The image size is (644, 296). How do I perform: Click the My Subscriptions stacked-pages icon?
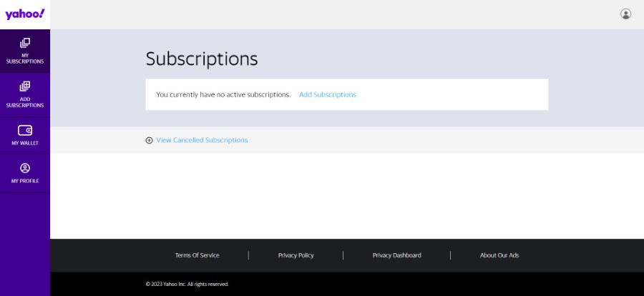(x=25, y=43)
